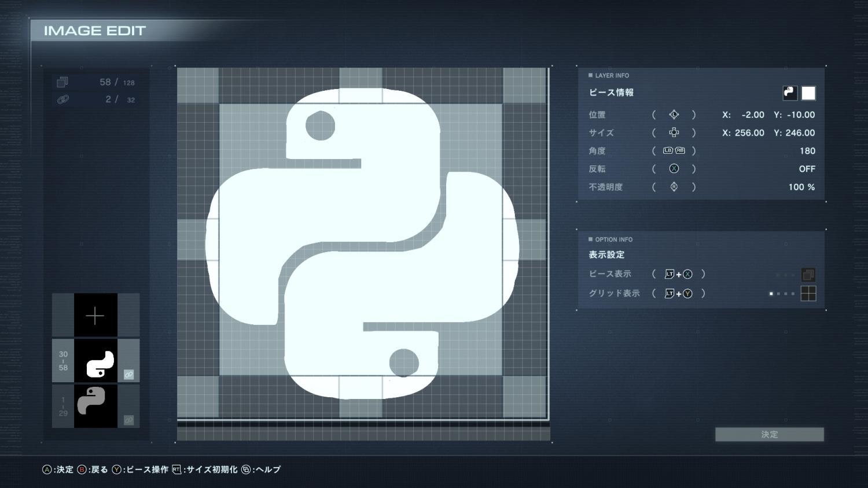
Task: Select the gray Python layer 1-29 thumbnail
Action: click(95, 406)
